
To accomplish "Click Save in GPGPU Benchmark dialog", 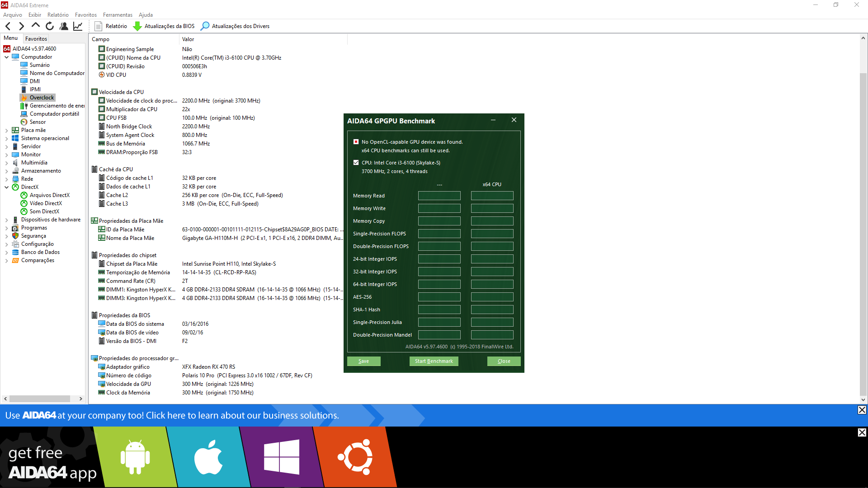I will click(x=363, y=361).
